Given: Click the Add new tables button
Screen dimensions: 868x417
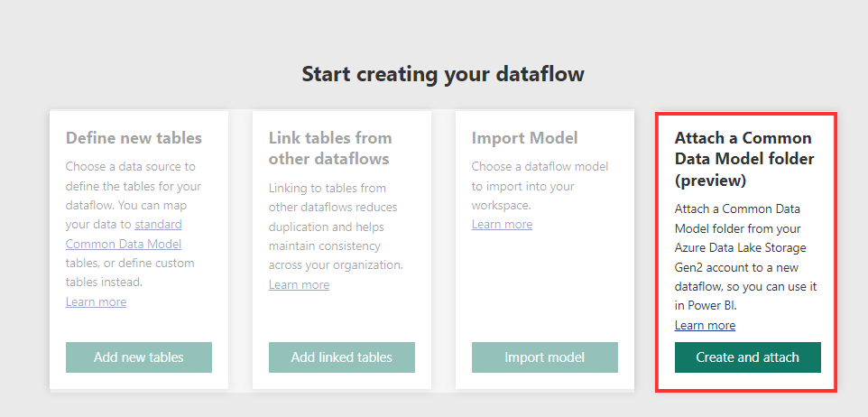Looking at the screenshot, I should point(138,357).
